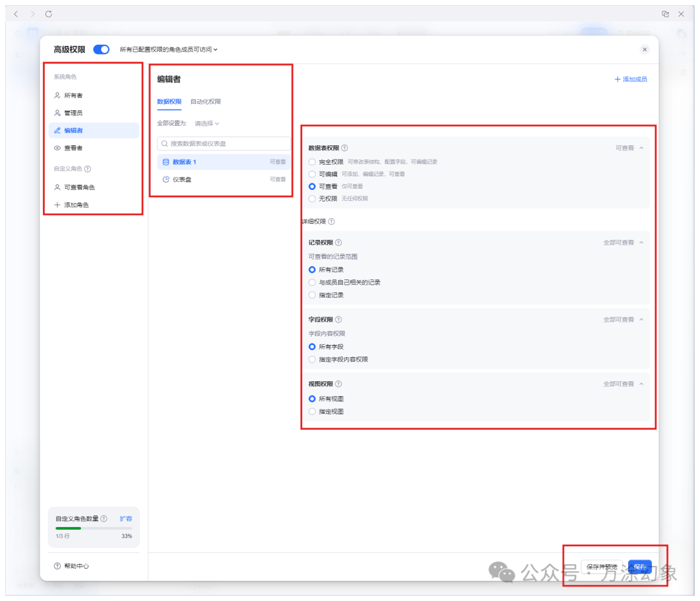Select 与成员自己相关的记录 radio option

(312, 282)
